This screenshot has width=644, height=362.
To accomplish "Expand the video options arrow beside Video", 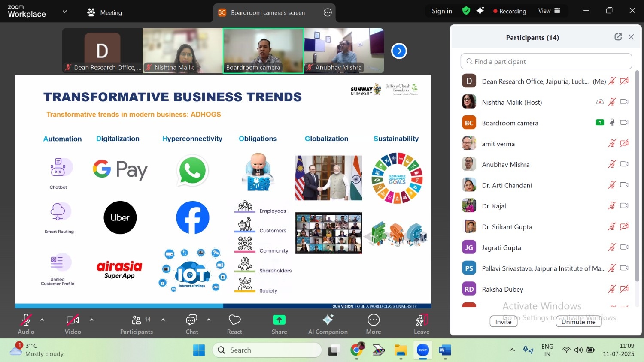I will [91, 320].
